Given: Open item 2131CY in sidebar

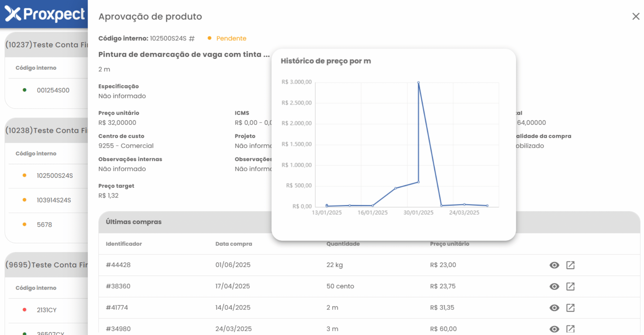Looking at the screenshot, I should click(47, 310).
